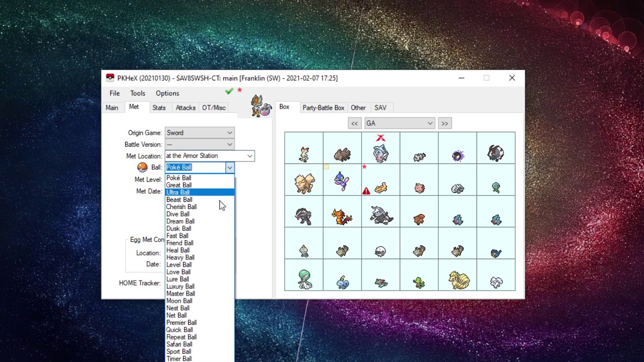Select the white Alolan Vulpix sprite
This screenshot has height=362, width=644.
pyautogui.click(x=496, y=283)
